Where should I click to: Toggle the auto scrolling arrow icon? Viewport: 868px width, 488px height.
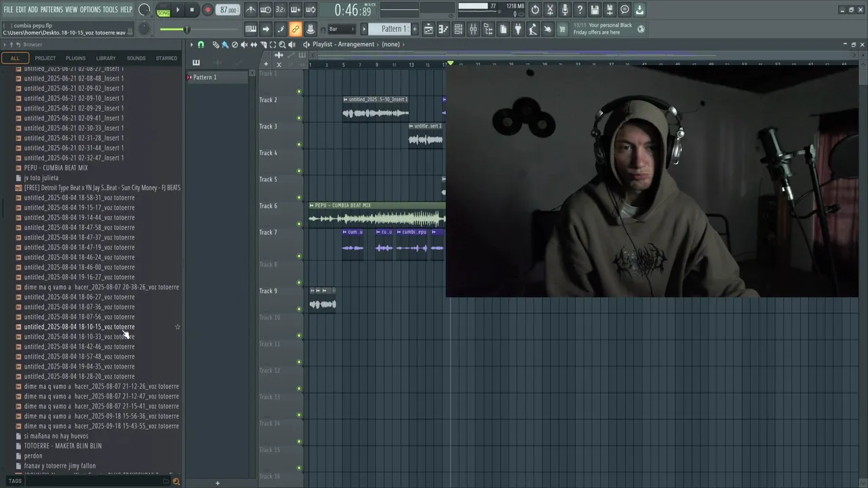pos(266,28)
